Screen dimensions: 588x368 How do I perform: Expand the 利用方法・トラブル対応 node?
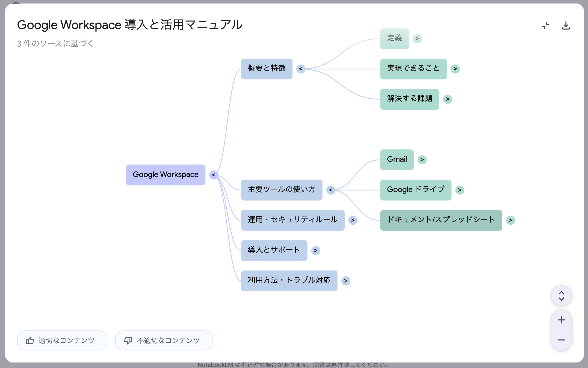346,281
